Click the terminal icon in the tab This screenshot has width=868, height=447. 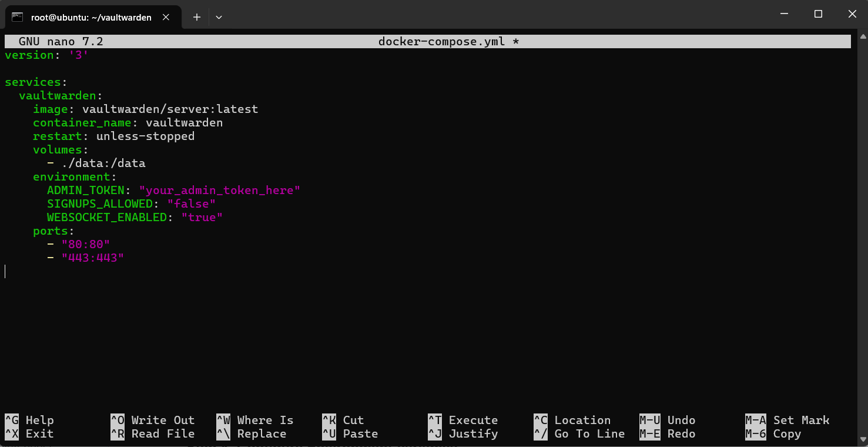click(x=18, y=17)
